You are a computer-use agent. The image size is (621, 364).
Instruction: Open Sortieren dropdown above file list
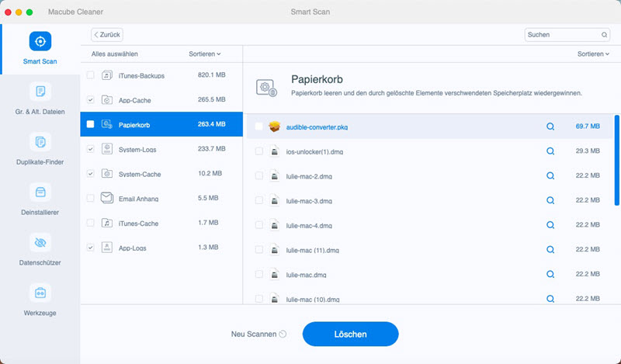pyautogui.click(x=593, y=54)
